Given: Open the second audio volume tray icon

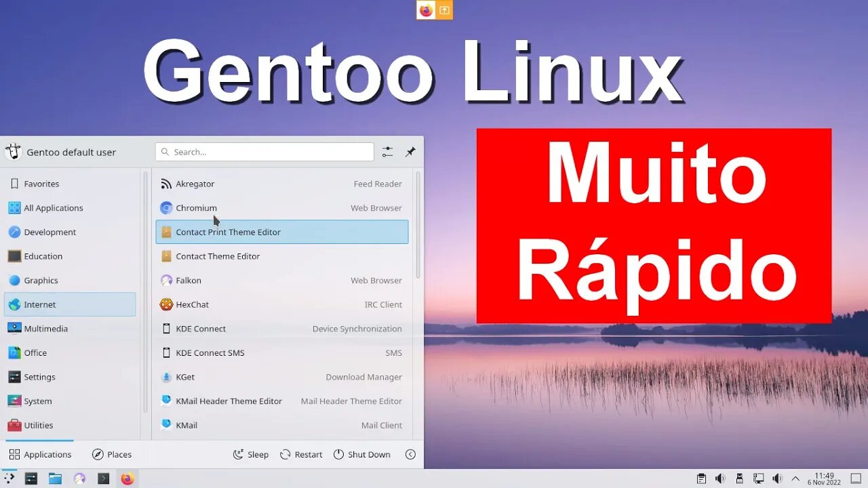Looking at the screenshot, I should [777, 479].
